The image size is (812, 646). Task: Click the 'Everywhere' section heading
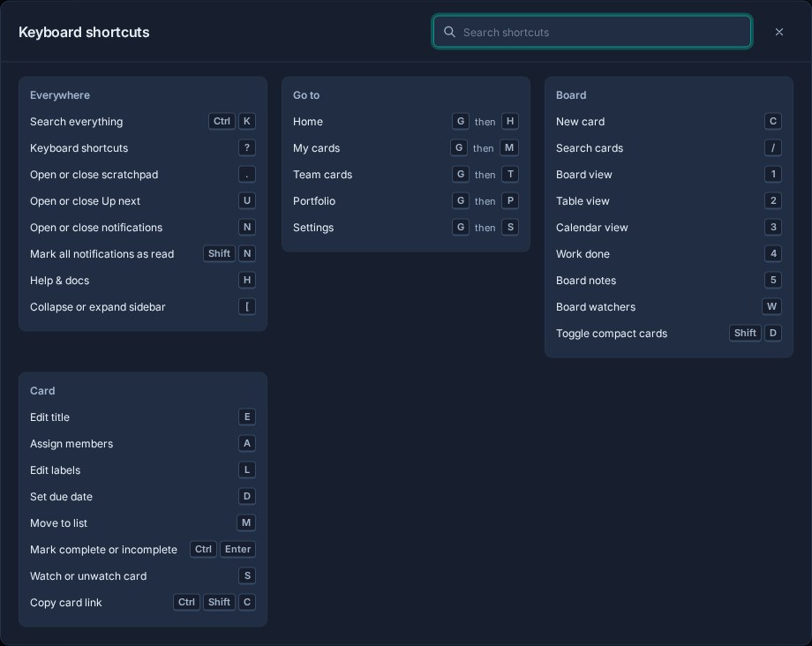click(60, 95)
